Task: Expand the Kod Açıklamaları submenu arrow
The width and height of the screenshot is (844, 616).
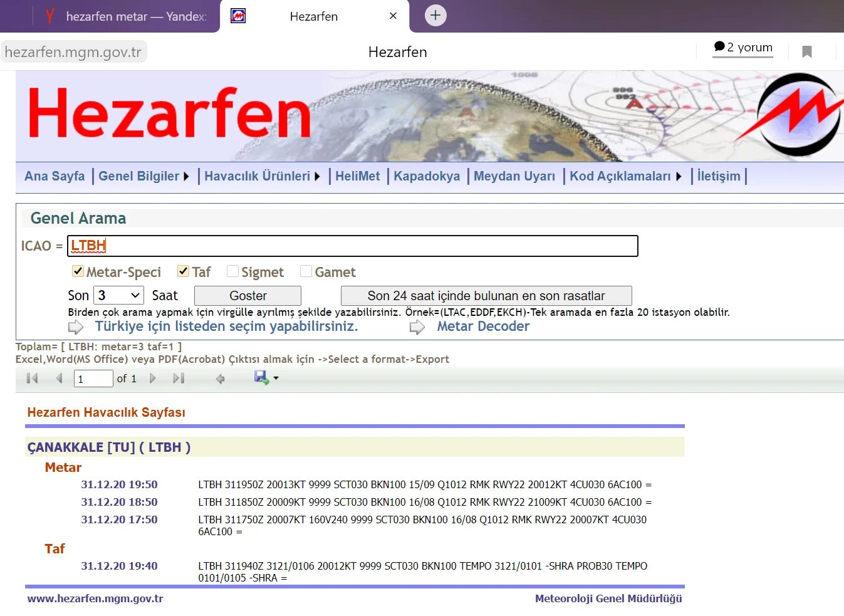Action: pyautogui.click(x=679, y=177)
